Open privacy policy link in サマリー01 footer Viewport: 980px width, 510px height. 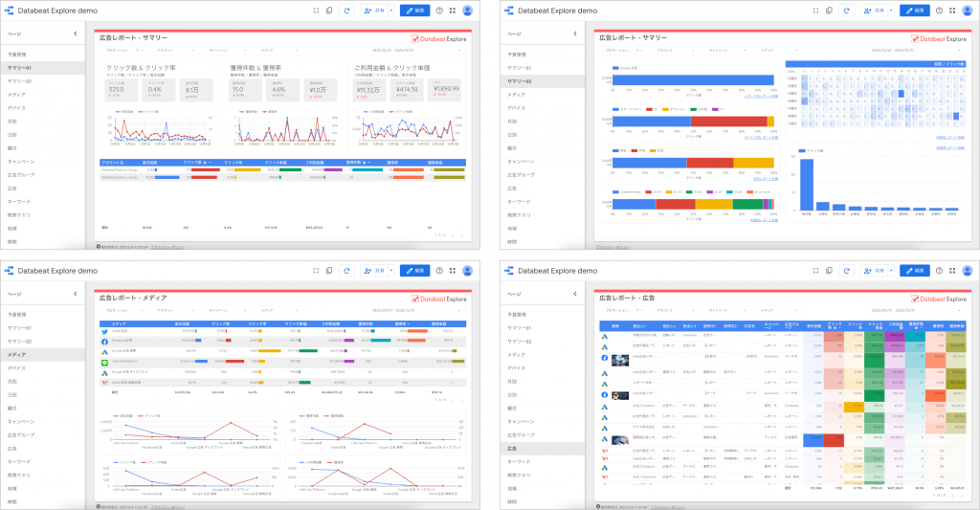tap(168, 247)
